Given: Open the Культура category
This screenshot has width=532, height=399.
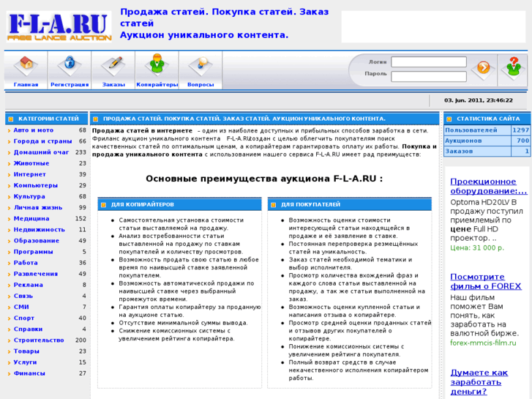Looking at the screenshot, I should [x=29, y=197].
